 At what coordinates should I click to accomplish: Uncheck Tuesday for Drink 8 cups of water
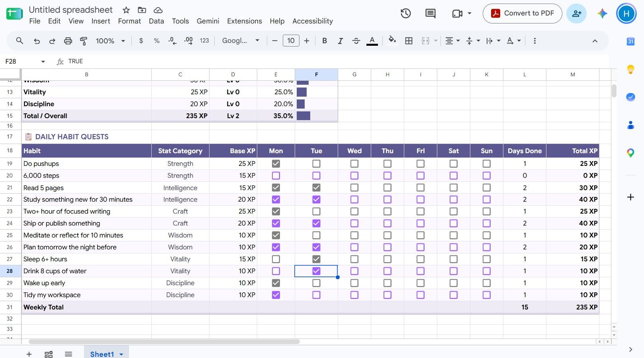tap(316, 271)
